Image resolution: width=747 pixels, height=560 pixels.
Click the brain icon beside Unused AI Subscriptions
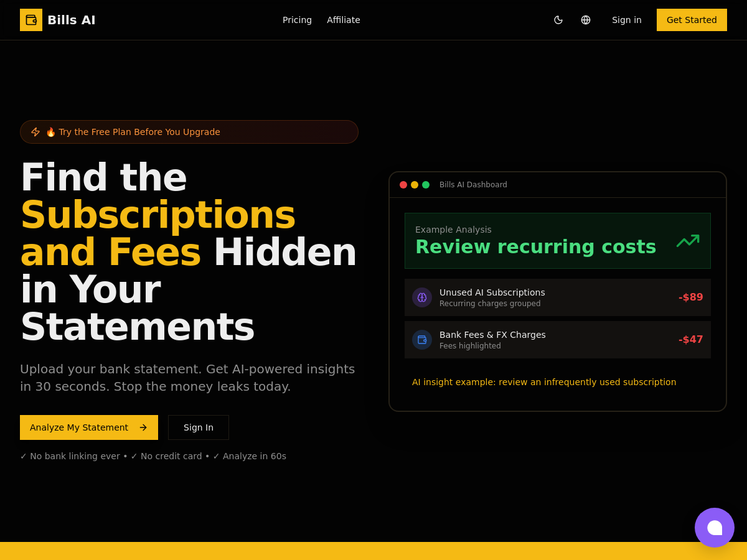[422, 297]
